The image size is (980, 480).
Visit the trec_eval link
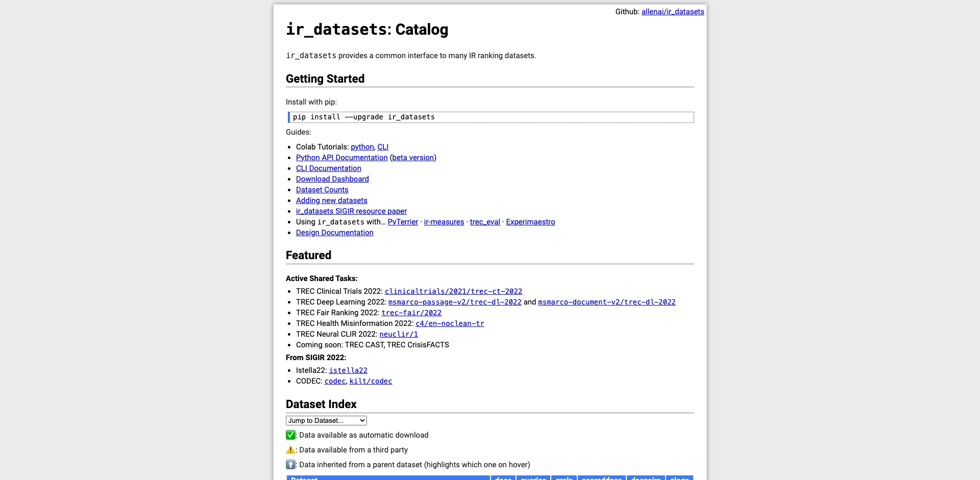(x=485, y=222)
